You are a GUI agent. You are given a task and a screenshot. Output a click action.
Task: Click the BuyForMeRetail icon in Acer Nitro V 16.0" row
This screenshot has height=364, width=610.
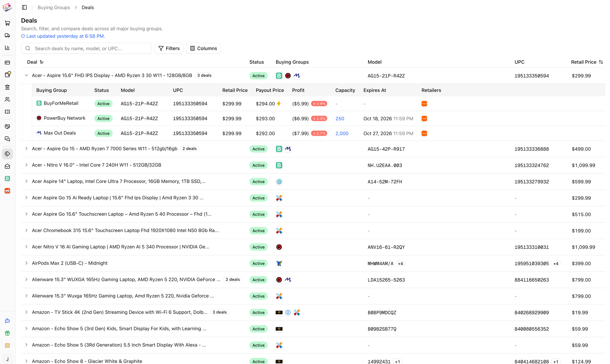pos(279,165)
